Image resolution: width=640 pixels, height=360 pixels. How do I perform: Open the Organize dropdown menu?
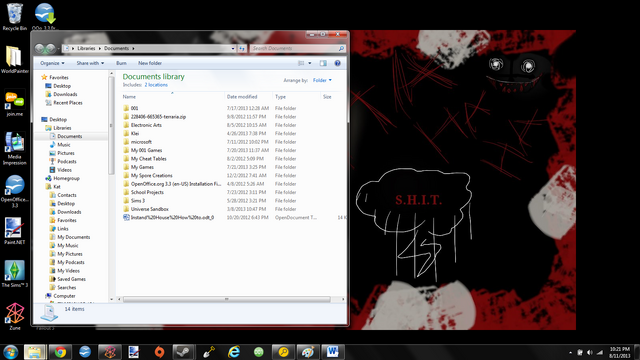click(x=52, y=63)
